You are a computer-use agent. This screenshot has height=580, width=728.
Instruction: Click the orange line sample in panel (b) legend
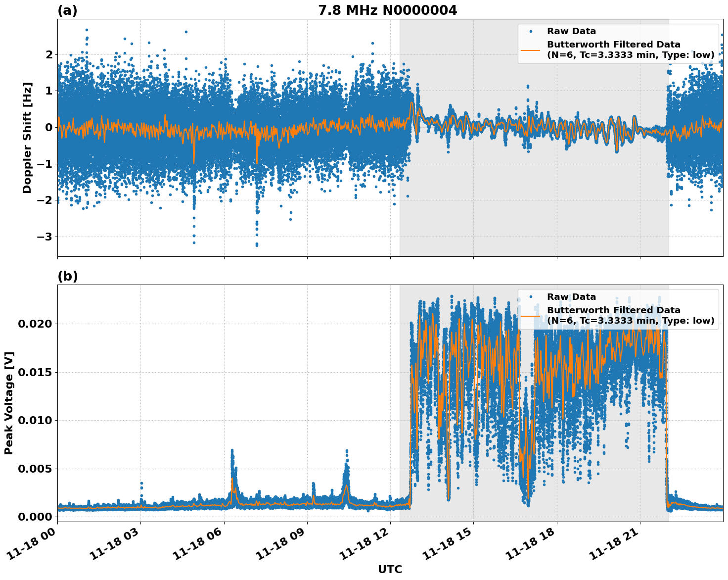[x=531, y=316]
